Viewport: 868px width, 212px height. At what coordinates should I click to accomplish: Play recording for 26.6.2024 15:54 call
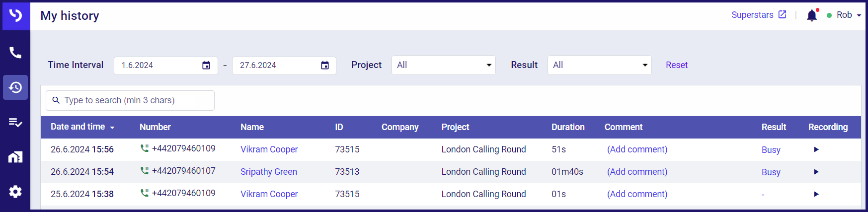pos(816,172)
